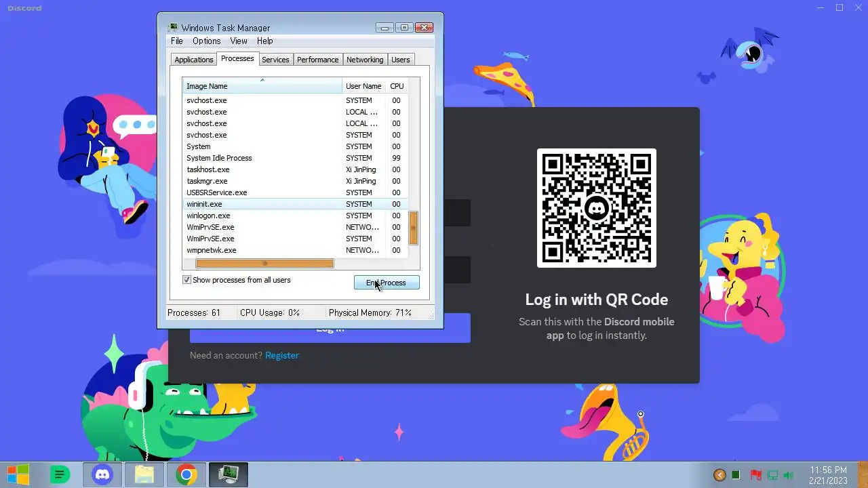Screen dimensions: 868x488
Task: Maximize the Task Manager window
Action: 404,28
